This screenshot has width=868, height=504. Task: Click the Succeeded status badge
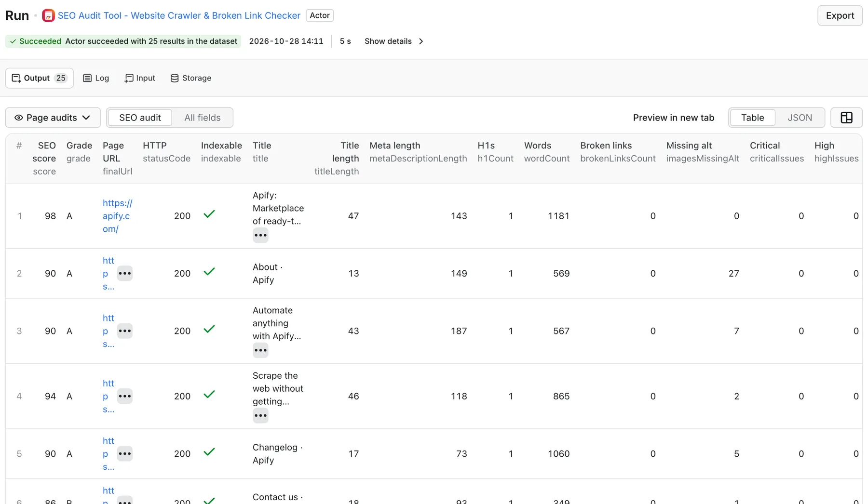[x=123, y=41]
